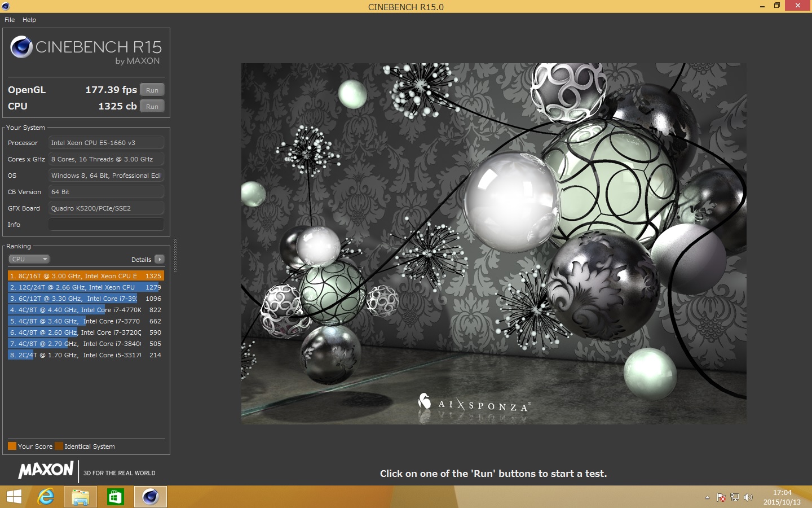The image size is (812, 508).
Task: Open the CPU ranking dropdown
Action: 29,259
